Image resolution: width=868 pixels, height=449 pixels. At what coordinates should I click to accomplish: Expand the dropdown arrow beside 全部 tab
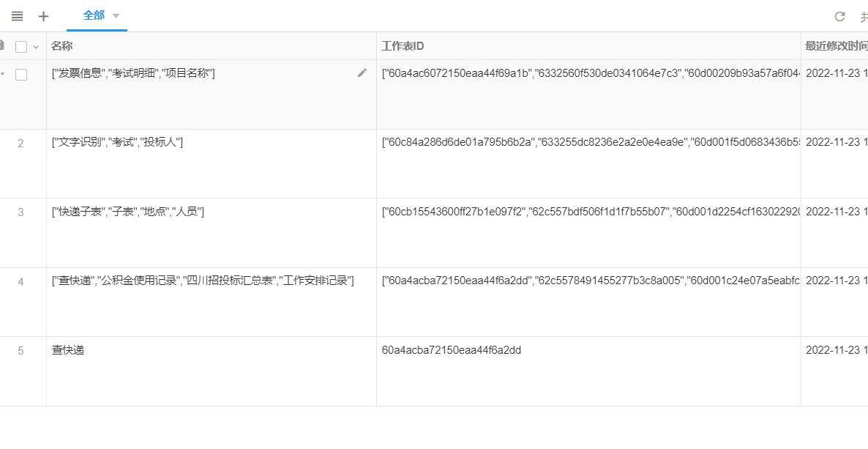[x=116, y=15]
